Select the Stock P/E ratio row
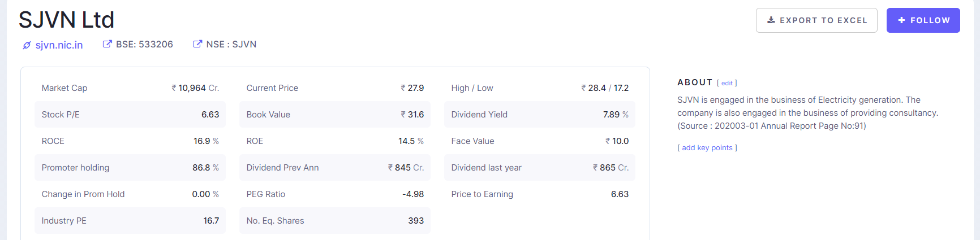Viewport: 980px width, 240px height. [130, 115]
